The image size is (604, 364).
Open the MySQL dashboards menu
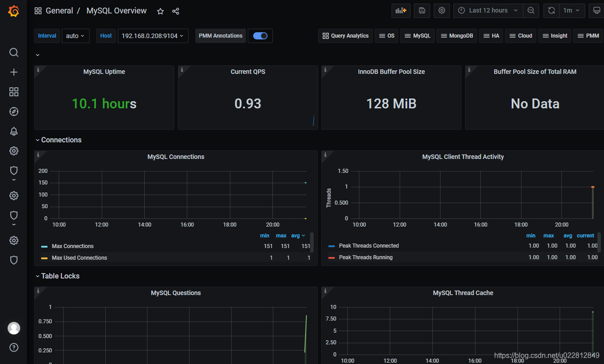click(x=417, y=36)
